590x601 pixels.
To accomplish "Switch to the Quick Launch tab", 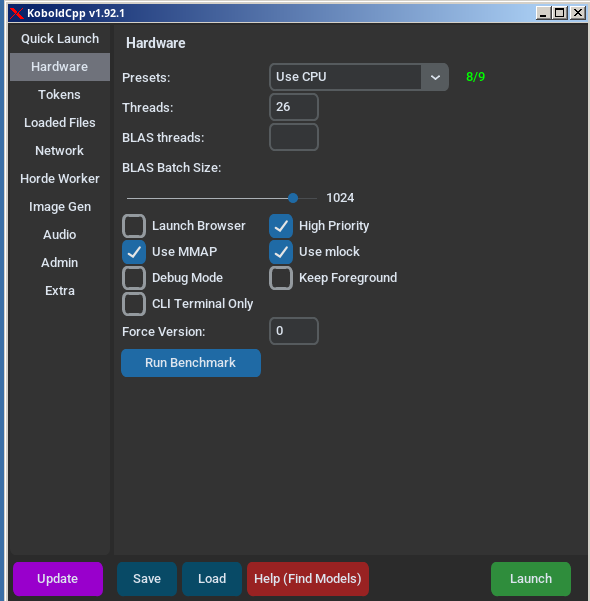I will point(60,39).
